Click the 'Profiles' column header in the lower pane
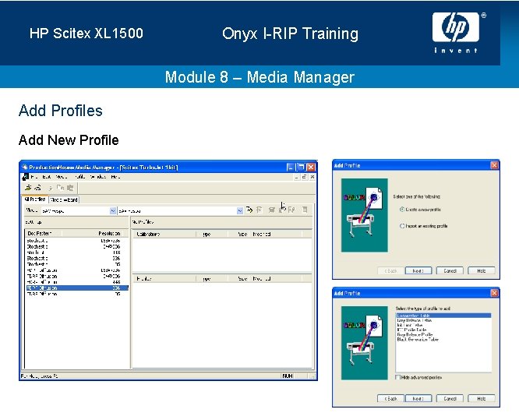The height and width of the screenshot is (420, 519). click(164, 279)
